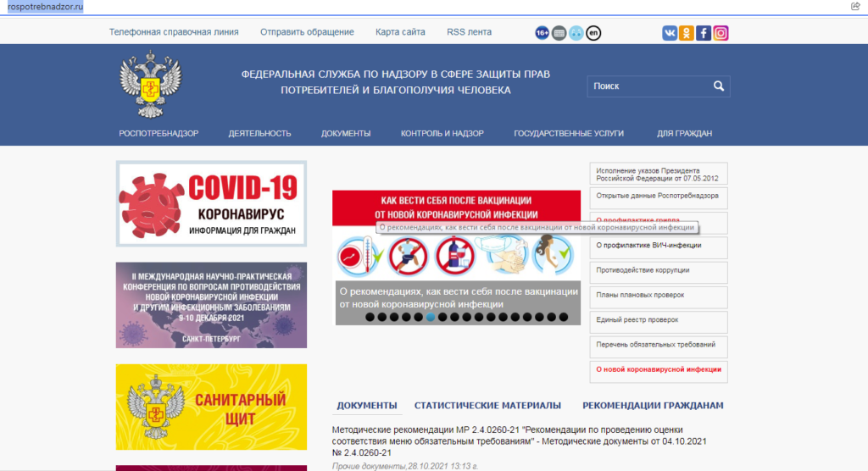Open Планы плановых проверок link
The width and height of the screenshot is (868, 471).
[x=658, y=297]
